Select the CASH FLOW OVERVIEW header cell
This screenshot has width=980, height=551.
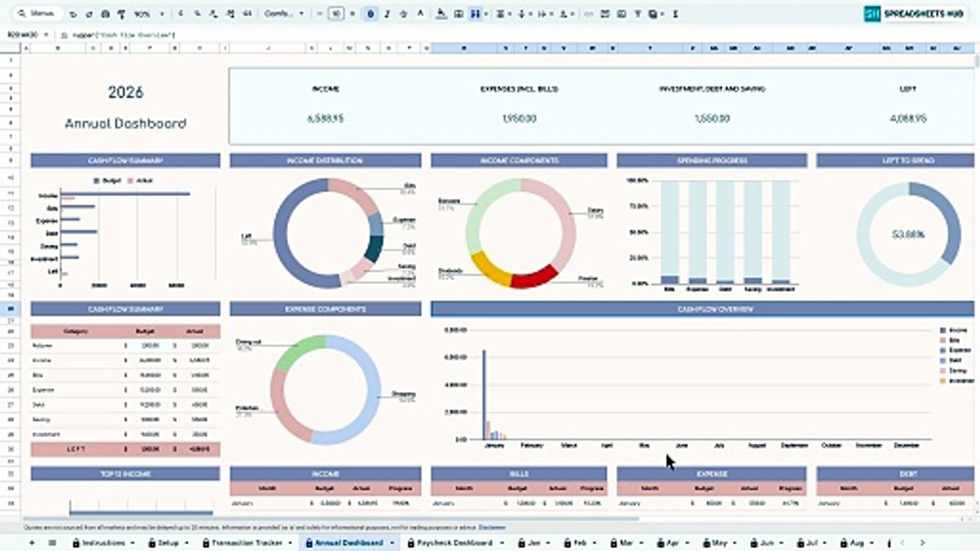(x=702, y=309)
